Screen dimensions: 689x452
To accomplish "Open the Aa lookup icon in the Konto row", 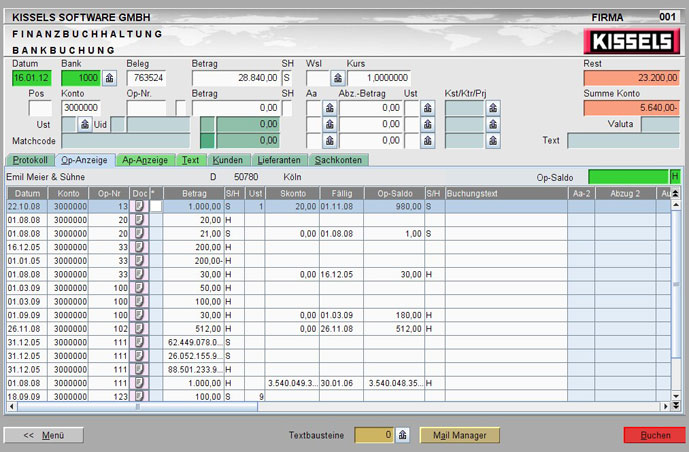I will (x=330, y=108).
